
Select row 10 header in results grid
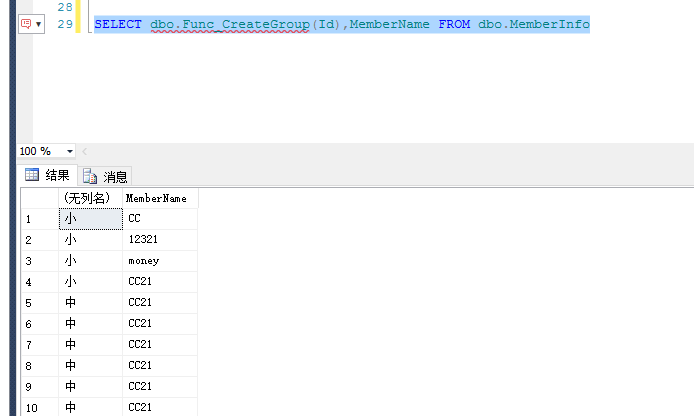point(40,407)
